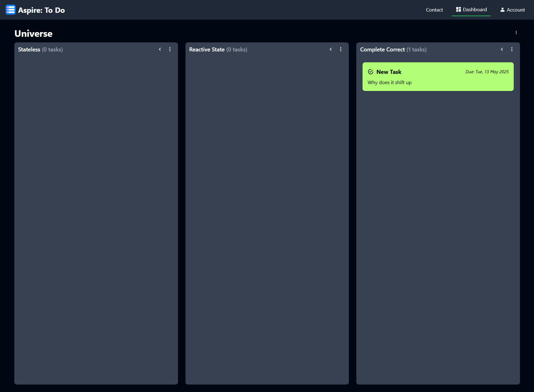Collapse the Reactive State column

tap(331, 49)
